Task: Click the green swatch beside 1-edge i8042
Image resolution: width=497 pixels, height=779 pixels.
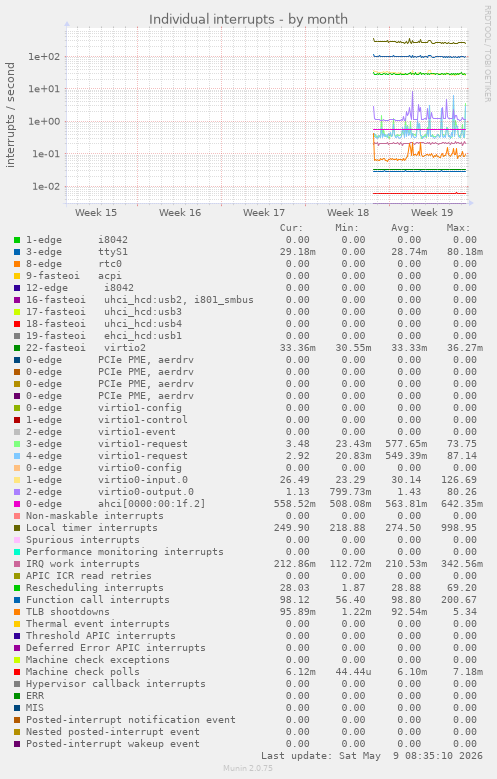Action: coord(17,240)
